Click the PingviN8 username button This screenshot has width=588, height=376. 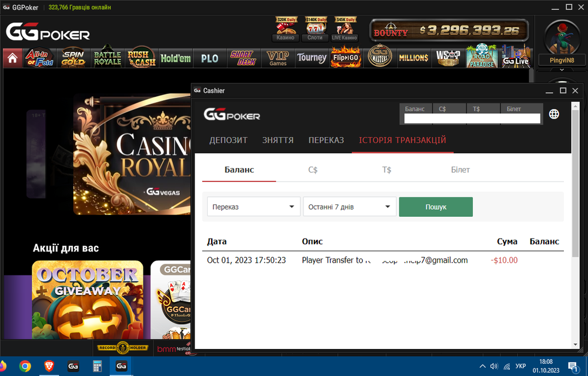[x=562, y=60]
